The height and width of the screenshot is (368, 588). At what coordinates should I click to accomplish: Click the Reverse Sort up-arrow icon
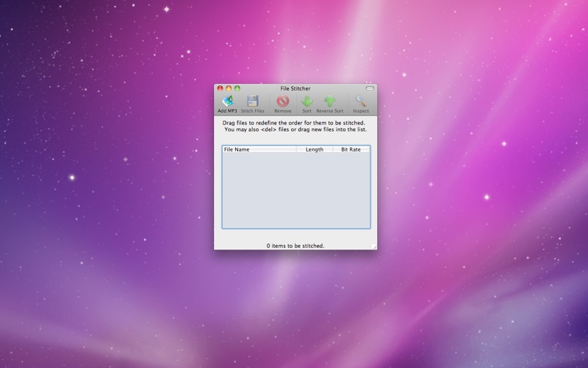pyautogui.click(x=329, y=101)
